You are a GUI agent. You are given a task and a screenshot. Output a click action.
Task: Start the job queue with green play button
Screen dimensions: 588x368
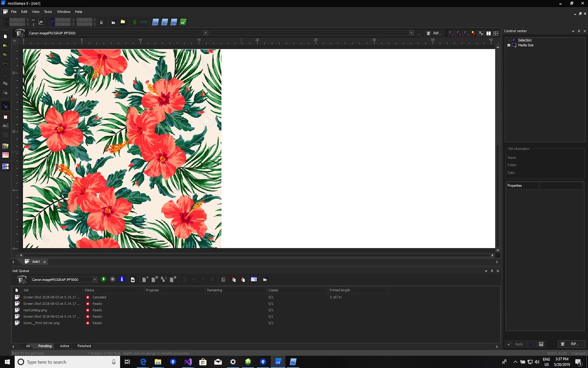pyautogui.click(x=103, y=279)
